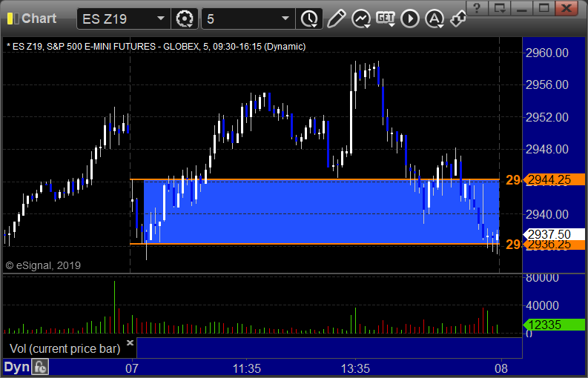
Task: Click the 13:35 time axis label
Action: pos(355,368)
